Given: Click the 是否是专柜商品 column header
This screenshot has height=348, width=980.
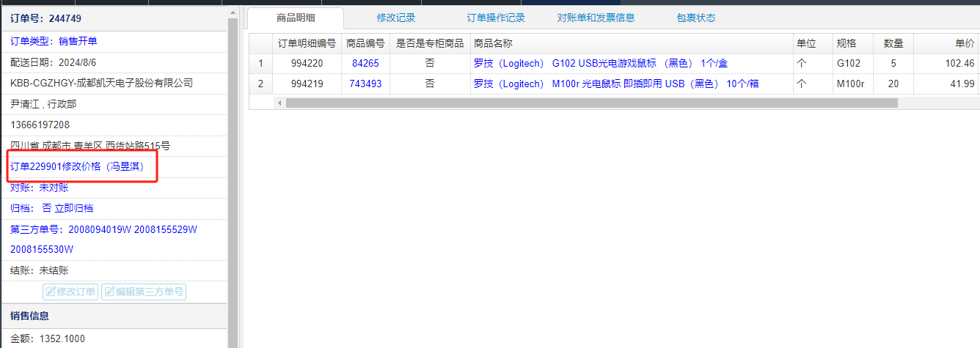Looking at the screenshot, I should coord(430,43).
